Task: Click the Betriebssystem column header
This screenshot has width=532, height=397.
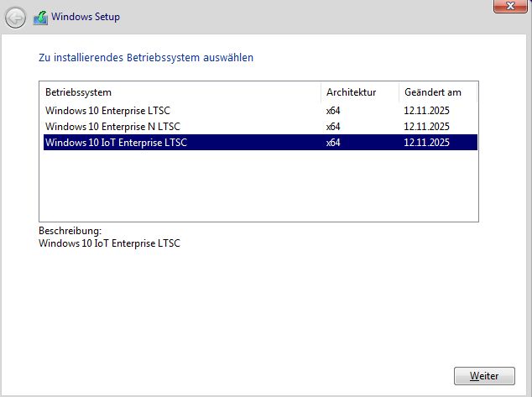Action: click(x=181, y=92)
